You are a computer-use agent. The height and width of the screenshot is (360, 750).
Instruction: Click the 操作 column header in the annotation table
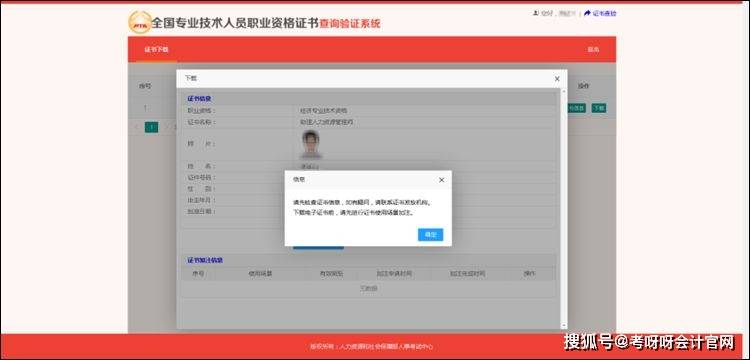pyautogui.click(x=529, y=274)
